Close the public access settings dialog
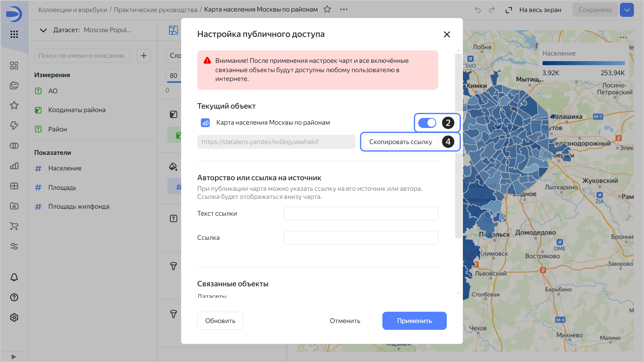This screenshot has height=362, width=644. pos(447,34)
